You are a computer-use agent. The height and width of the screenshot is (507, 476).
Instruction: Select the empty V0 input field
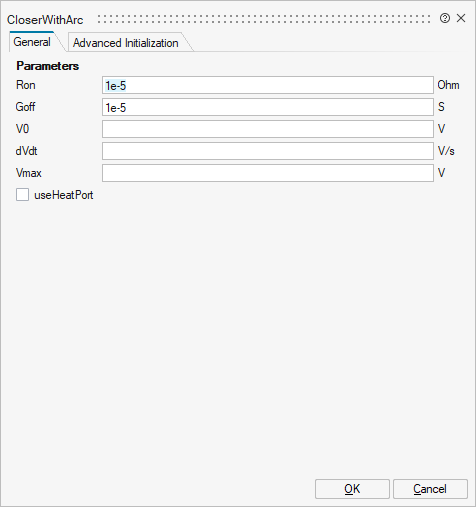tap(268, 129)
